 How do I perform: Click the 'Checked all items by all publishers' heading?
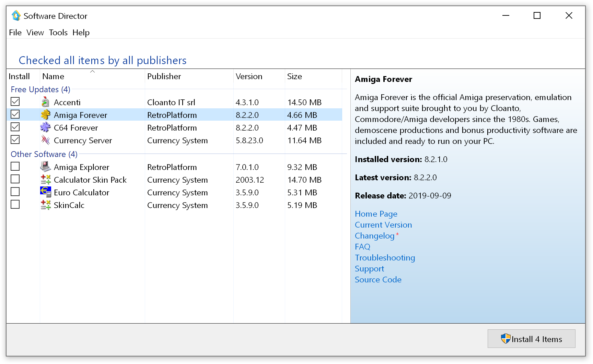coord(103,60)
